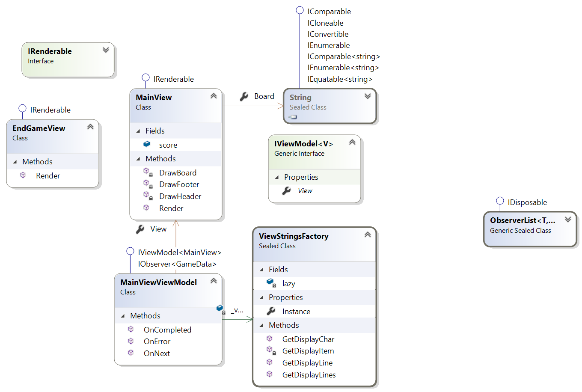Collapse the MainViewViewModel class chevron
582x392 pixels.
[x=214, y=281]
